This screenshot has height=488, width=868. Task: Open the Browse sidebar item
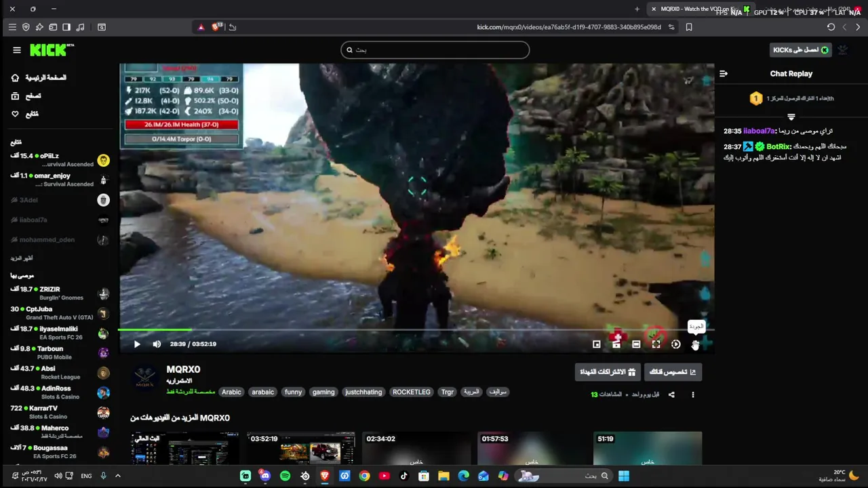pyautogui.click(x=27, y=96)
